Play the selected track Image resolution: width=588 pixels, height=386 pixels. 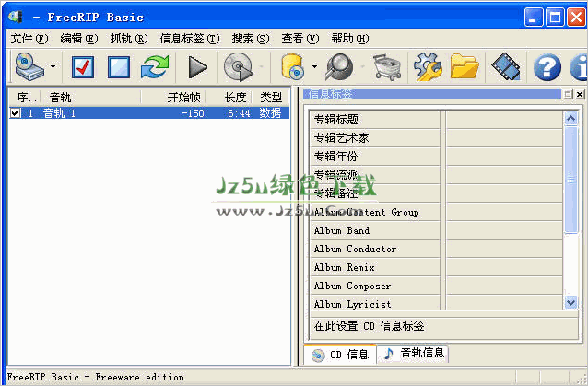197,67
